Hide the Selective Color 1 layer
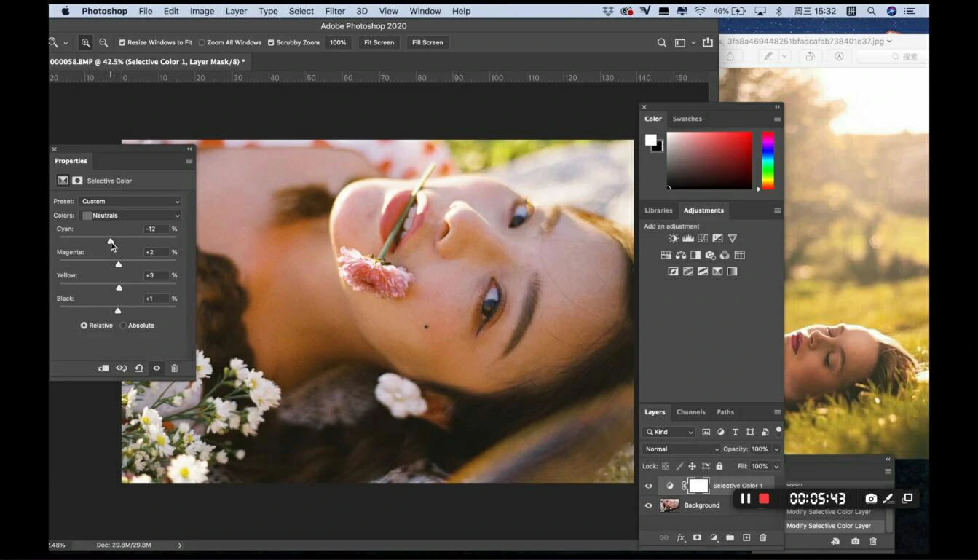Image resolution: width=978 pixels, height=560 pixels. (649, 486)
